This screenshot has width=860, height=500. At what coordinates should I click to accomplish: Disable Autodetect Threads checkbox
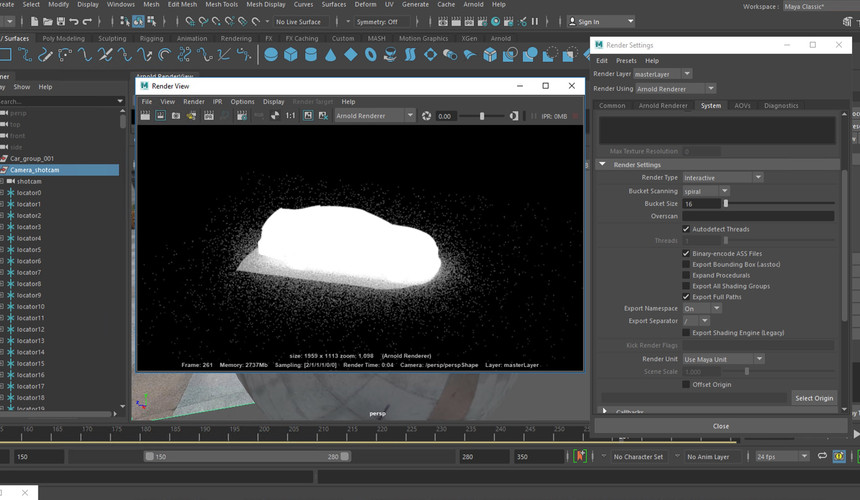(x=686, y=229)
